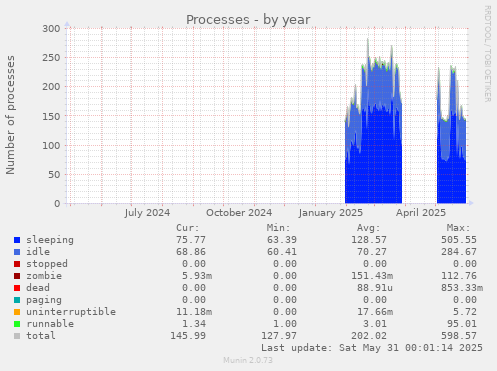Click idle average value 70.27

click(372, 252)
